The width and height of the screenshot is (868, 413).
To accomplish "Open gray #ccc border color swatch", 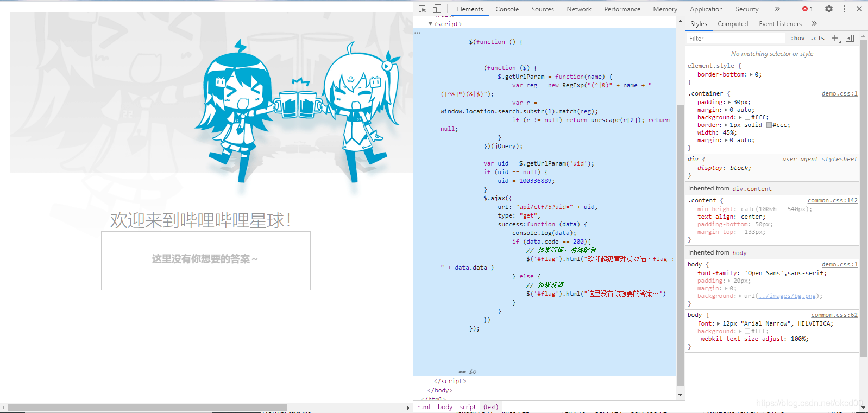I will pyautogui.click(x=769, y=125).
